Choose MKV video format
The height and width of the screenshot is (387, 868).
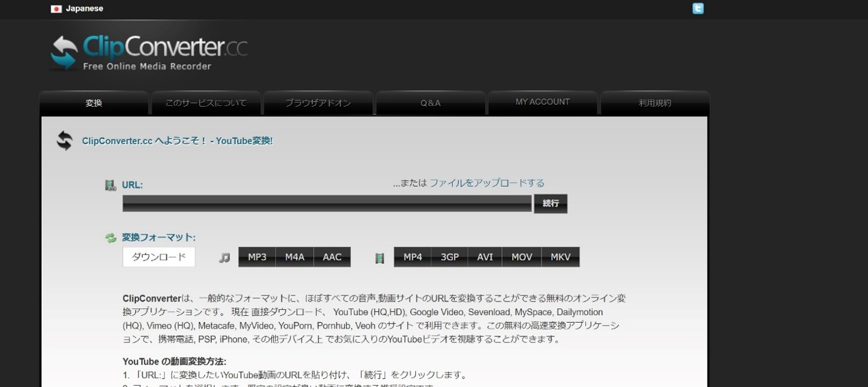pyautogui.click(x=561, y=257)
